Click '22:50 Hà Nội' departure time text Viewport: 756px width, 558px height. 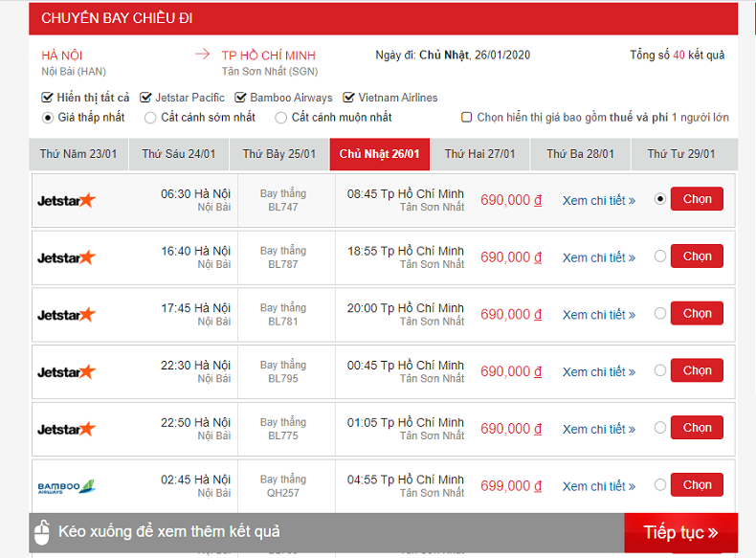tap(196, 422)
